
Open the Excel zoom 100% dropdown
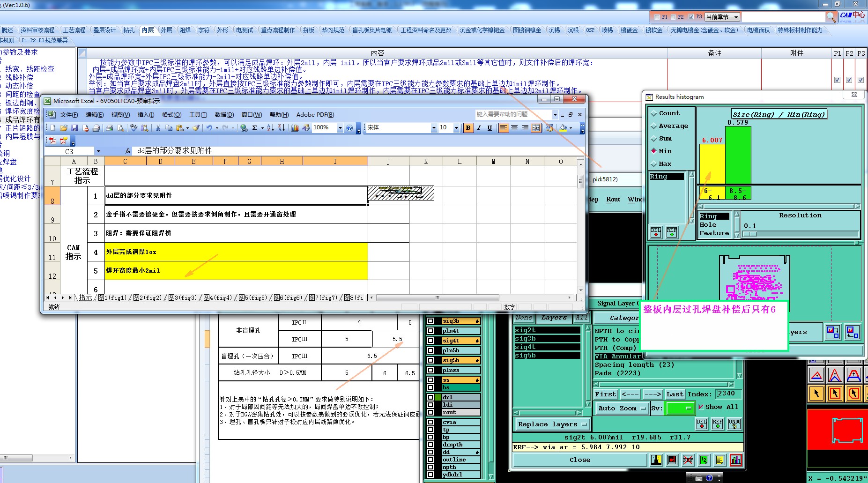pyautogui.click(x=340, y=128)
